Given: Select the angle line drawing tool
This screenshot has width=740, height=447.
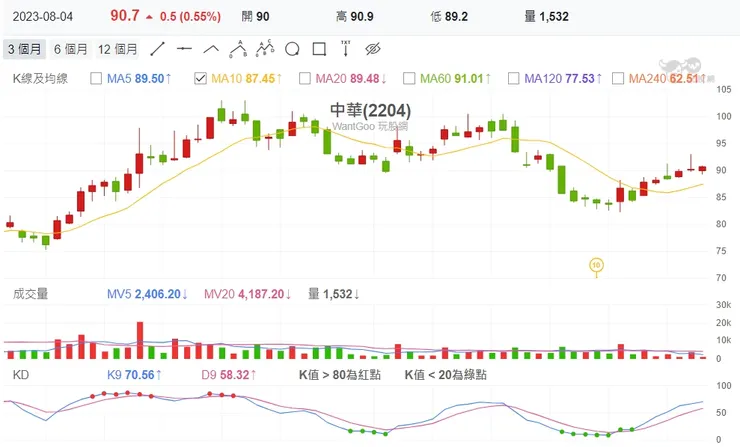Looking at the screenshot, I should pos(211,49).
